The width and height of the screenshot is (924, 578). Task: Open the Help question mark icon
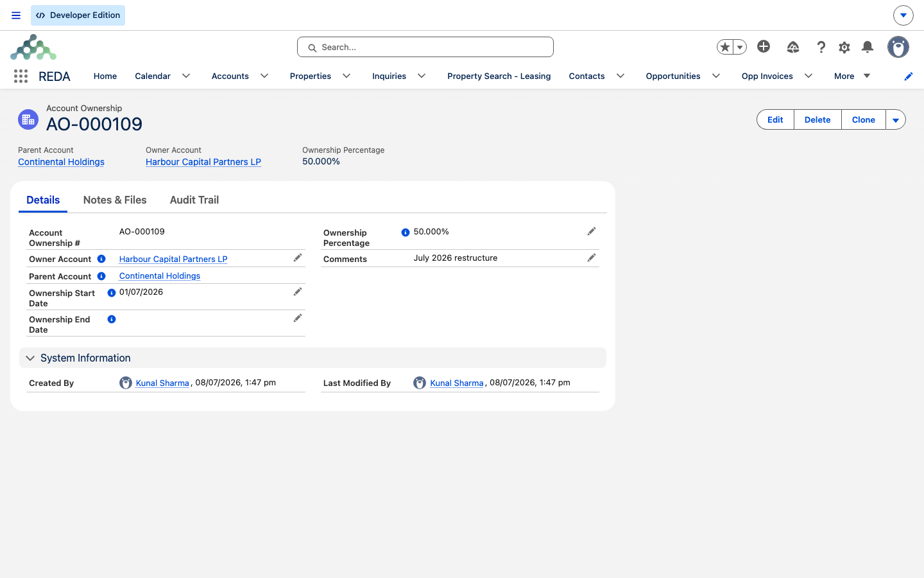point(821,47)
